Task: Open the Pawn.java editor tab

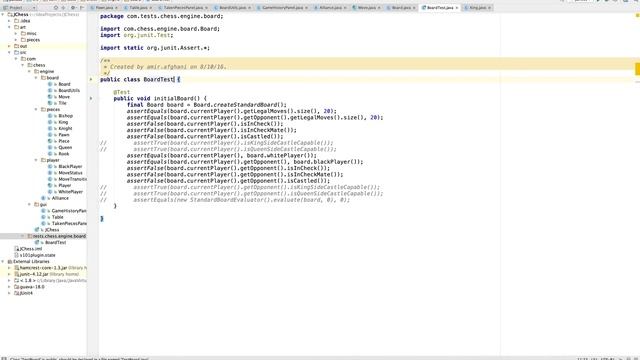Action: tap(104, 8)
